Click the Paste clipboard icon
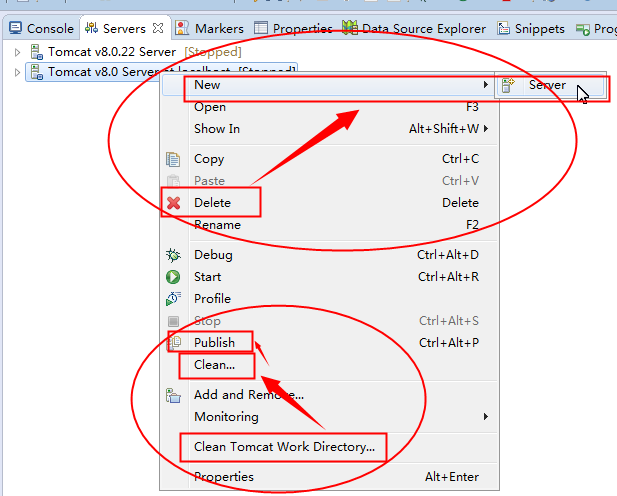Screen dimensions: 617x496 pos(173,181)
